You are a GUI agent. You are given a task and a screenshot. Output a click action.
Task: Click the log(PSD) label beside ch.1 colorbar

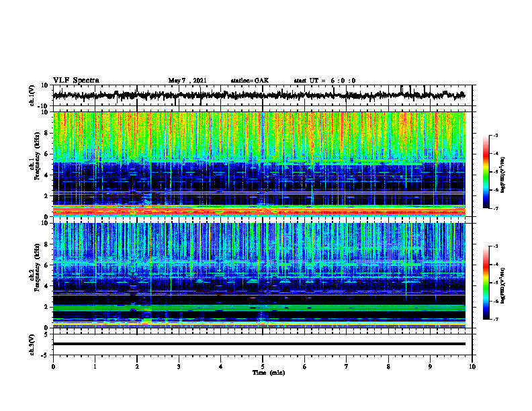(x=503, y=175)
